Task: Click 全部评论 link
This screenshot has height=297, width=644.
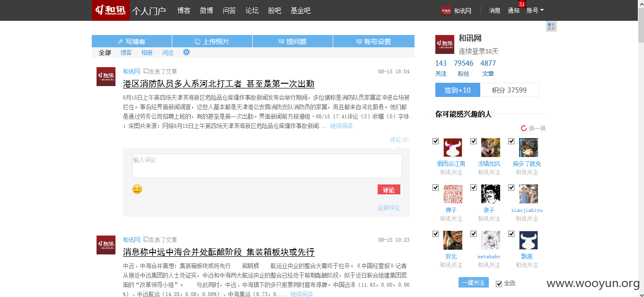Action: [388, 208]
